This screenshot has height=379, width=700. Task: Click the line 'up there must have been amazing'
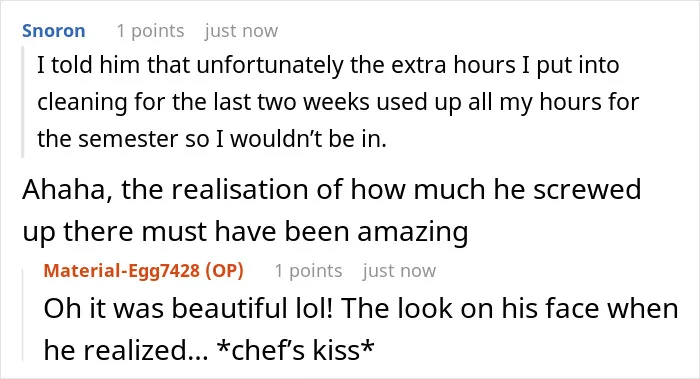click(245, 232)
